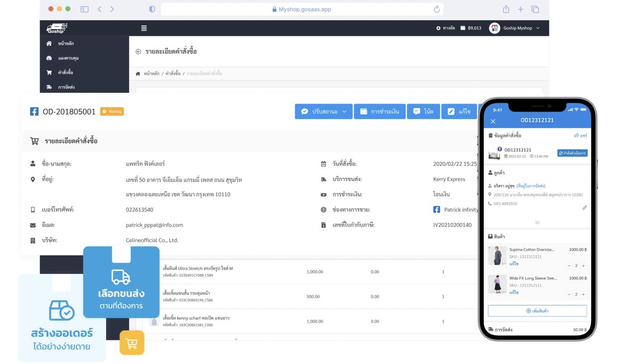The width and height of the screenshot is (623, 364).
Task: Open การจัดส่ง in the sidebar
Action: [x=66, y=87]
